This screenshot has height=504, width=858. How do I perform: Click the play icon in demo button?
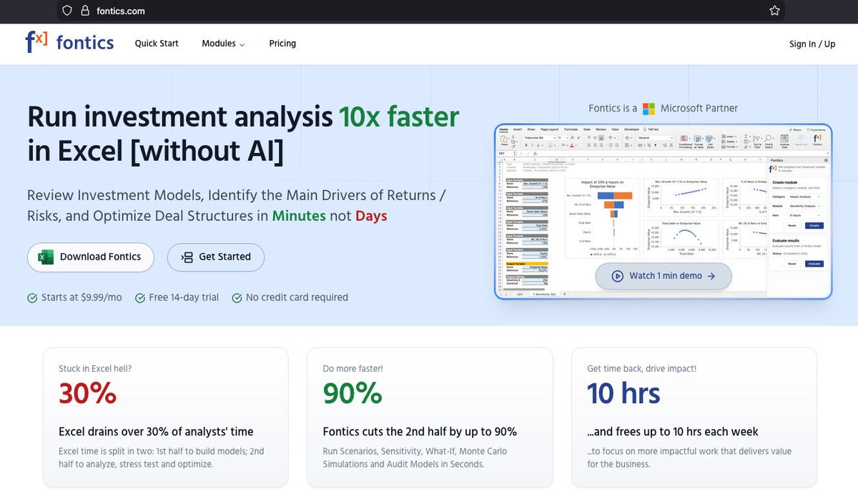click(x=617, y=276)
